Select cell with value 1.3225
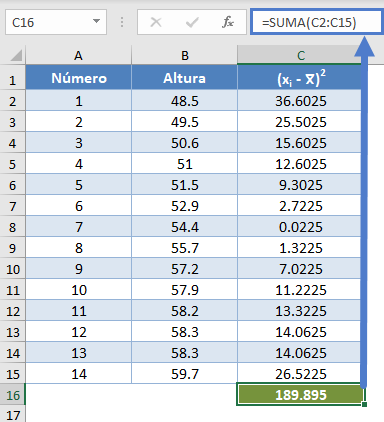Image resolution: width=384 pixels, height=422 pixels. (299, 248)
